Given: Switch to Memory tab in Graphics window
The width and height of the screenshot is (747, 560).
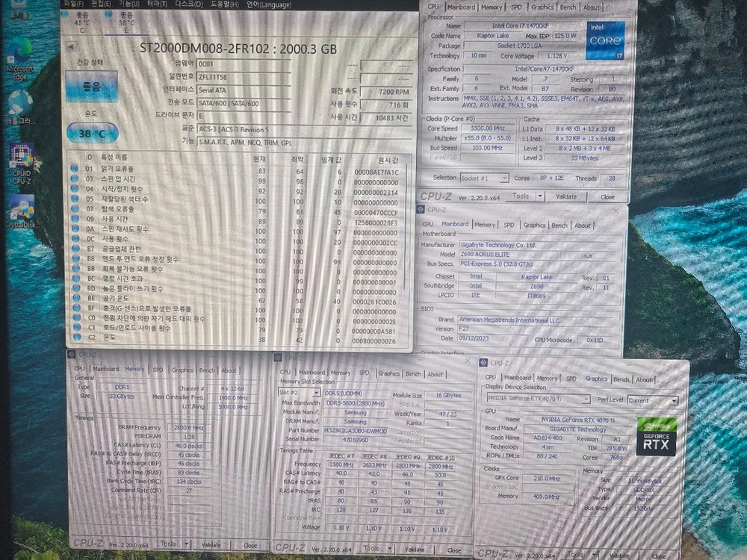Looking at the screenshot, I should pos(547,378).
